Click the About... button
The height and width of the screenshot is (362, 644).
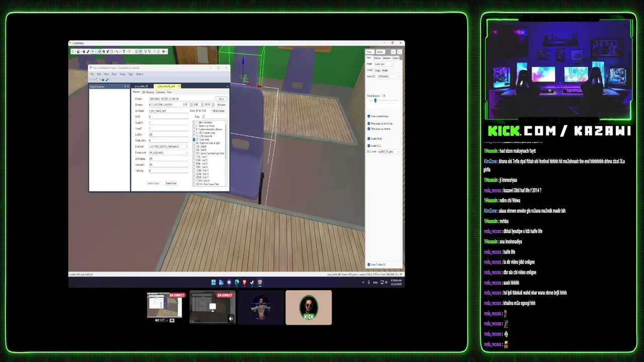(x=380, y=52)
